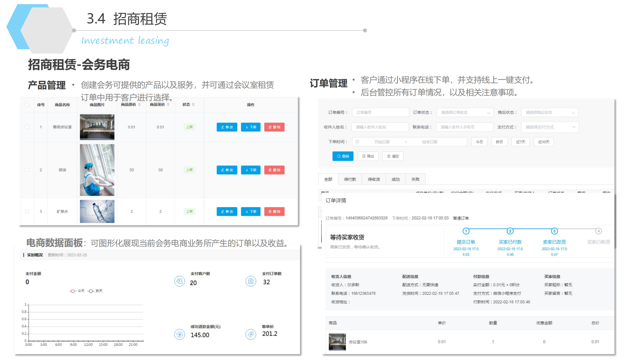Open the after-sale status dropdown
This screenshot has width=644, height=362.
(550, 112)
